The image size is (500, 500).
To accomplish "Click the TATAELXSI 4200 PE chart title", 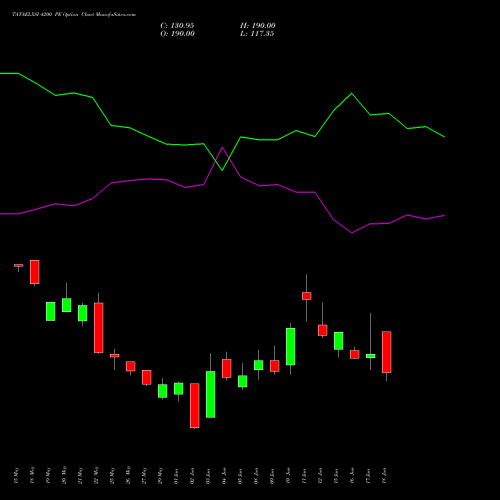I will tap(74, 14).
